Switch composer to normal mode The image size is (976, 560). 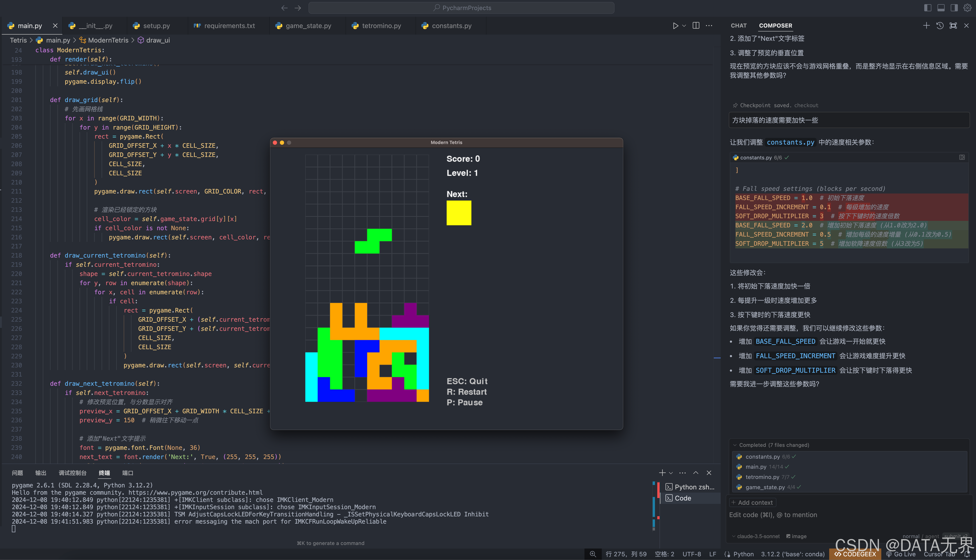point(911,536)
